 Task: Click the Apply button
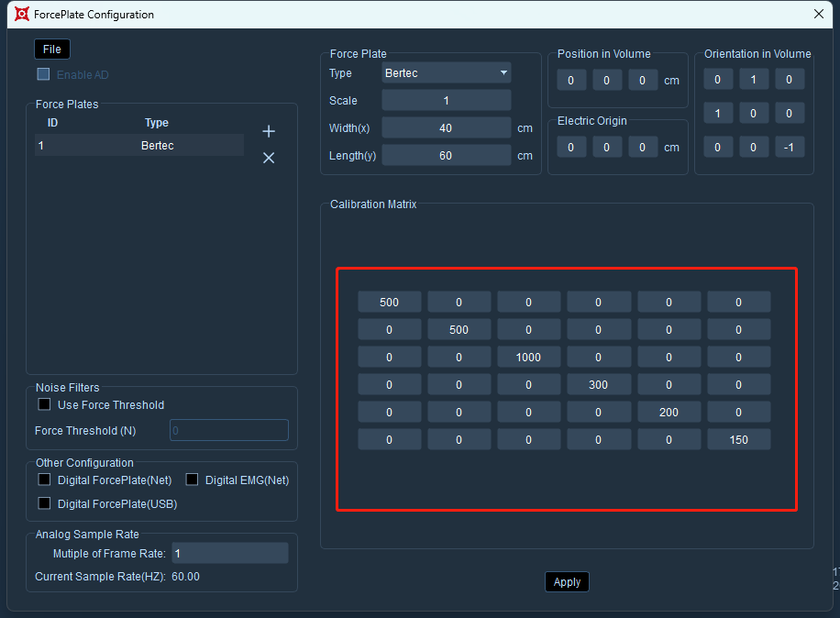567,582
